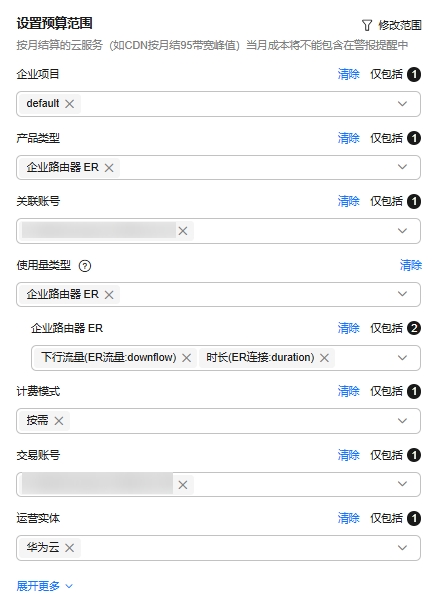Image resolution: width=447 pixels, height=594 pixels.
Task: Expand the 计费模式 dropdown list
Action: tap(402, 421)
